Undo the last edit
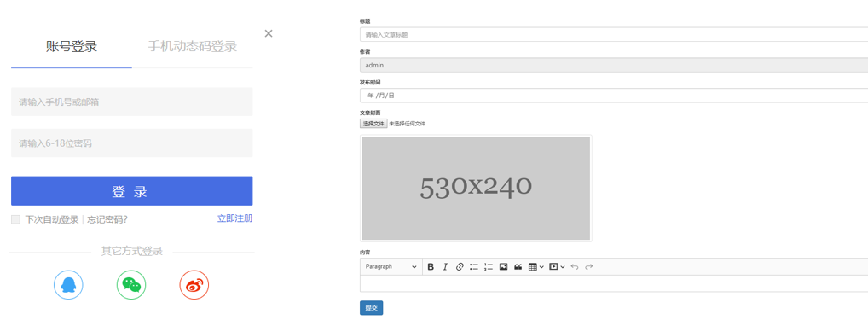868x320 pixels. 574,267
